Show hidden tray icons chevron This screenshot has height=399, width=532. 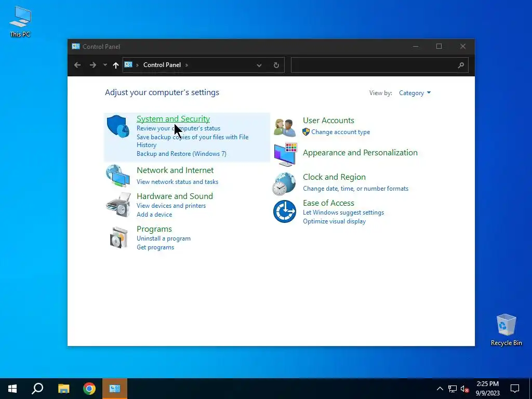pos(440,389)
